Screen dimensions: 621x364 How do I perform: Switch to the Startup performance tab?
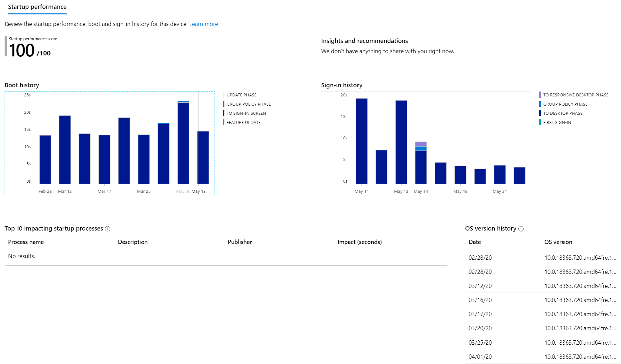37,7
